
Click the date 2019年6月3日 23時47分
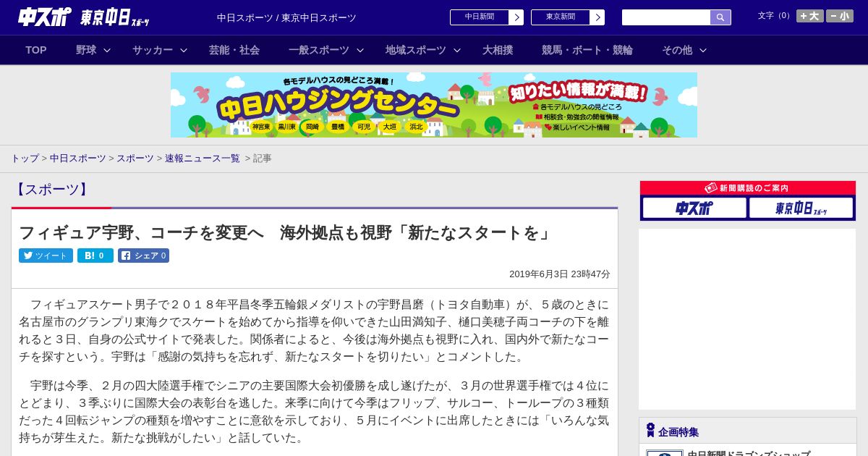point(560,274)
